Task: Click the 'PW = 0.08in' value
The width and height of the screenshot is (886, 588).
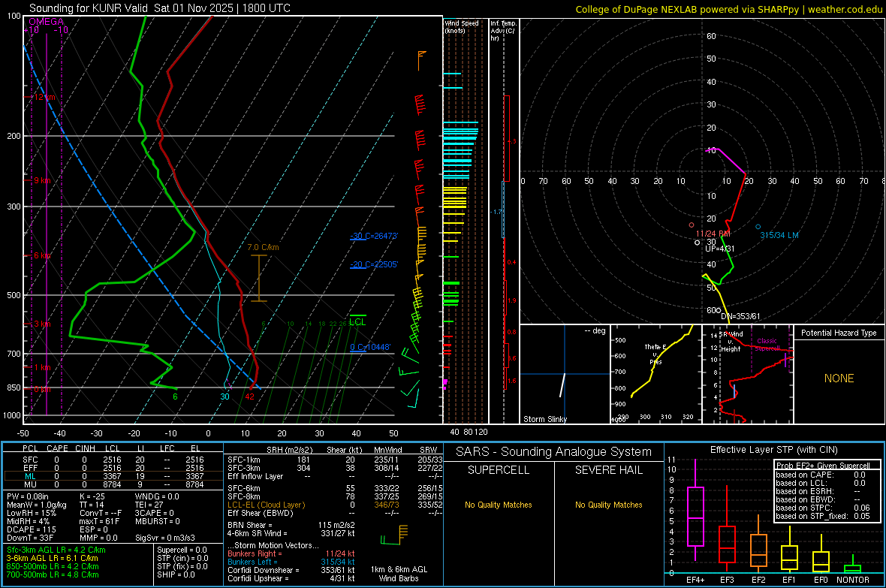Action: click(29, 496)
